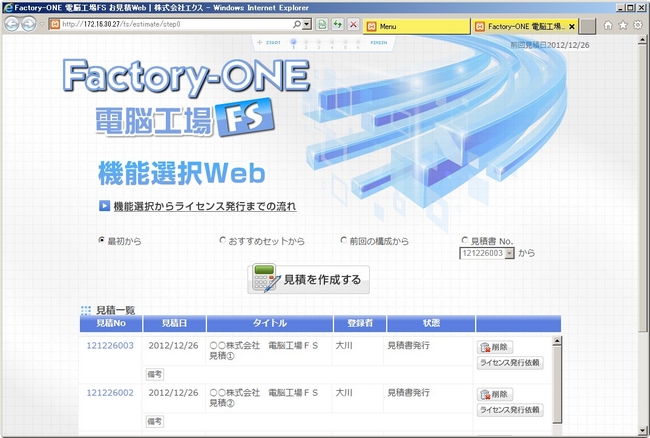The width and height of the screenshot is (650, 438).
Task: Open the 見積書 No. 121226003 dropdown
Action: 487,253
